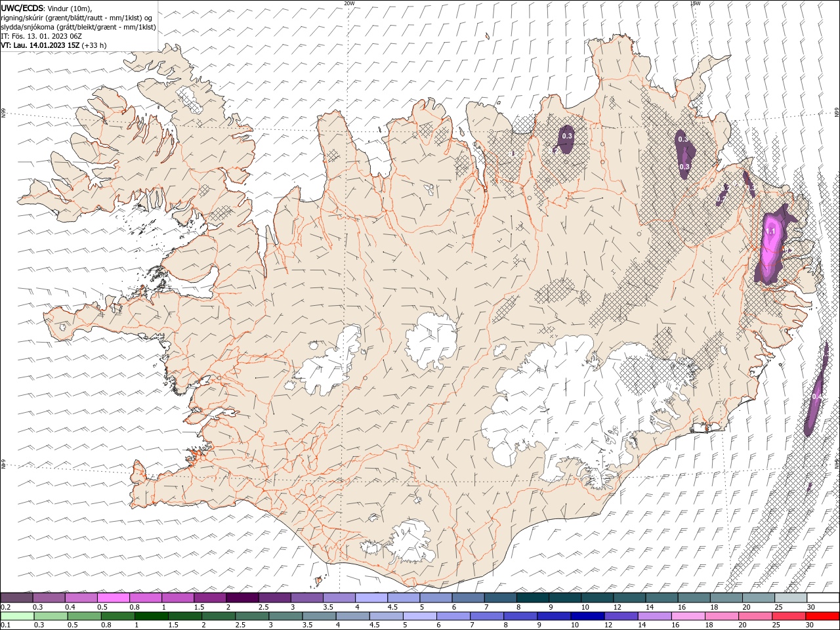Viewport: 840px width, 630px height.
Task: Click the 'rigning/skúrir' description line
Action: [x=76, y=18]
